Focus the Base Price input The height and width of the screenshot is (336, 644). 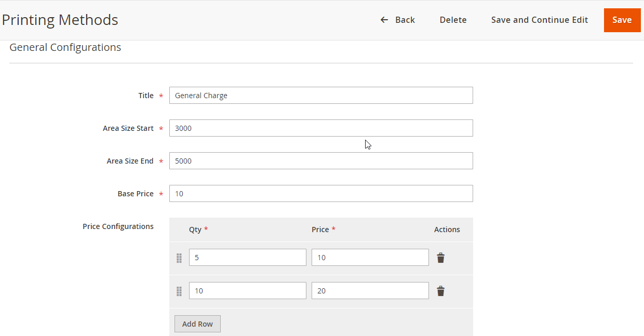[320, 193]
